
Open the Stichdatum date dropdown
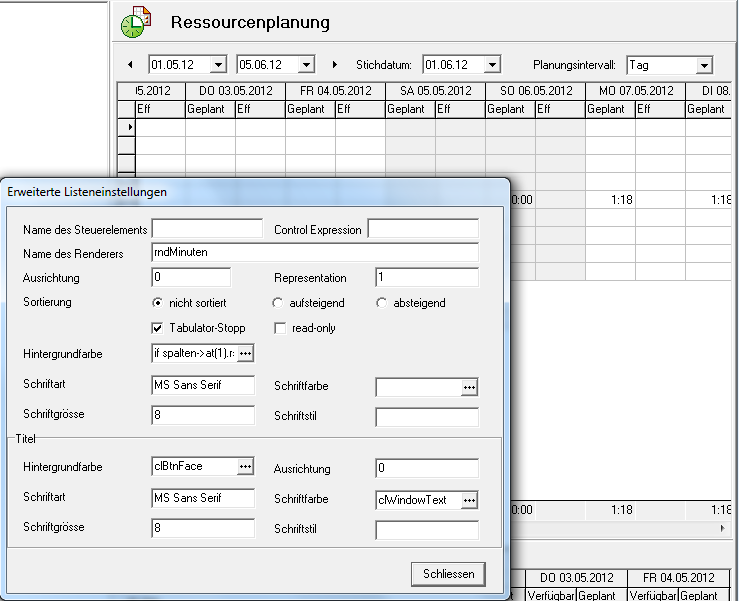[491, 65]
